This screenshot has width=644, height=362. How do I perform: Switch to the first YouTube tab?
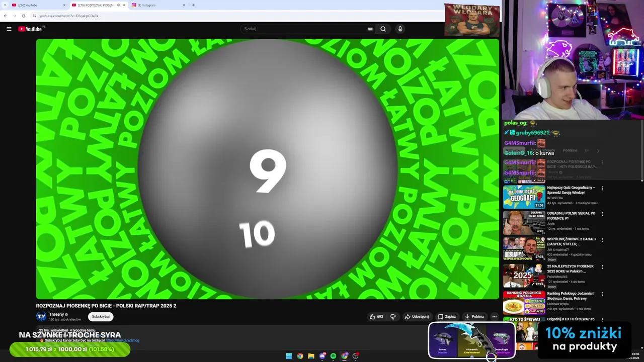coord(38,5)
